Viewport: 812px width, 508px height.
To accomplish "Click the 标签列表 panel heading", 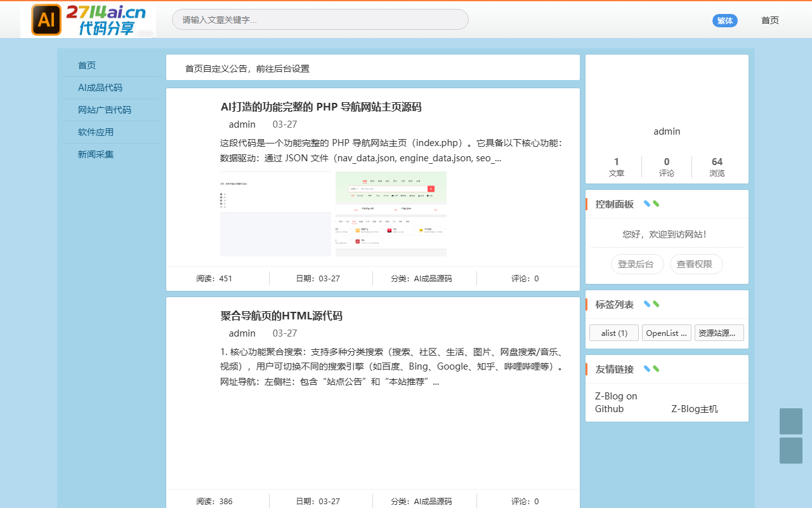I will click(x=614, y=305).
